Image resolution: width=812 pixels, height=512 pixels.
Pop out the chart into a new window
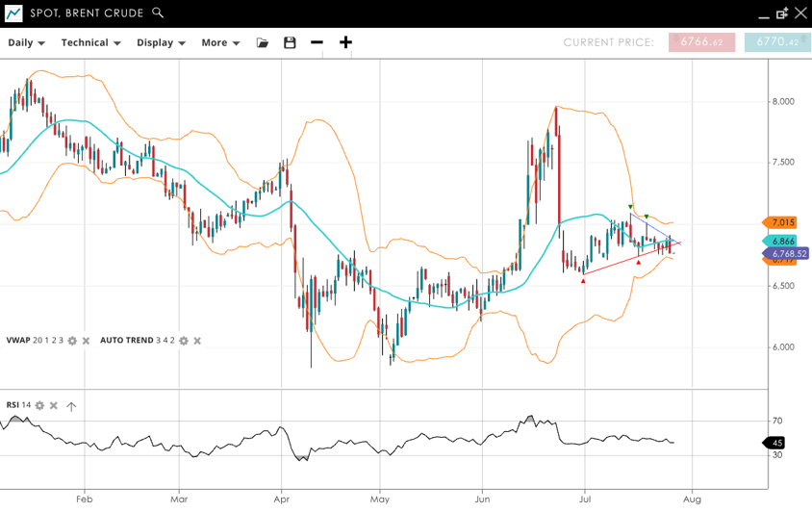point(781,13)
